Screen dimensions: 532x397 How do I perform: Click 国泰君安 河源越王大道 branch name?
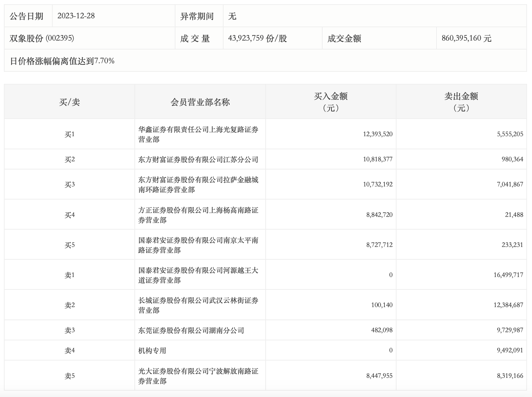point(198,275)
